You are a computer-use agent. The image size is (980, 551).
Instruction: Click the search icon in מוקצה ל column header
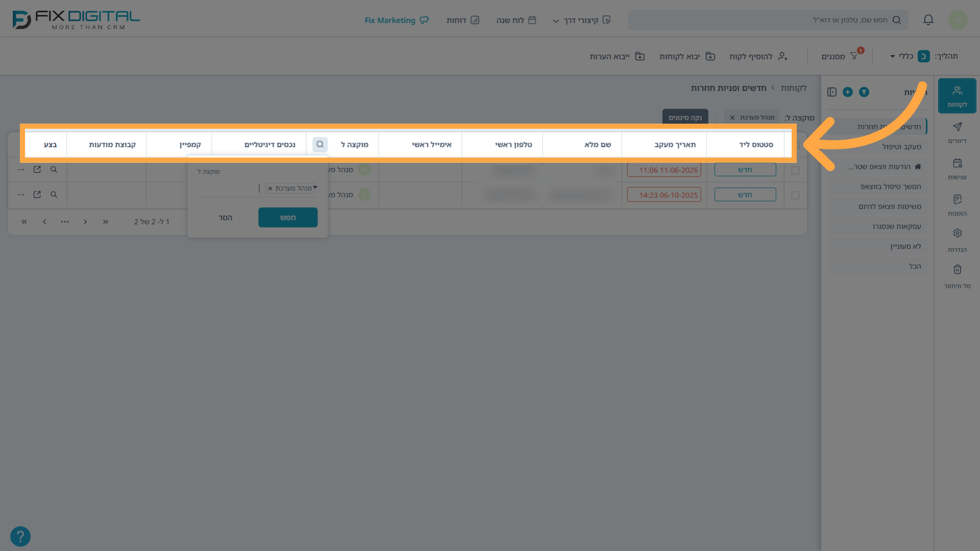pos(320,145)
